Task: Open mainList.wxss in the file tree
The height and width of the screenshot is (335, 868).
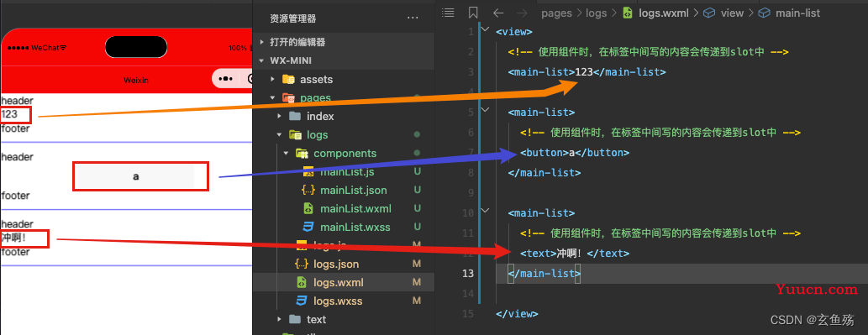Action: (x=355, y=228)
